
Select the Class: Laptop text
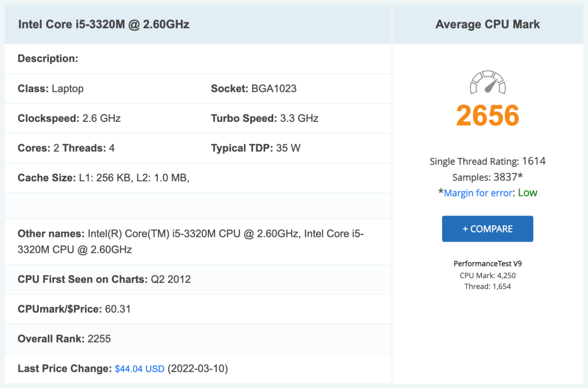51,89
